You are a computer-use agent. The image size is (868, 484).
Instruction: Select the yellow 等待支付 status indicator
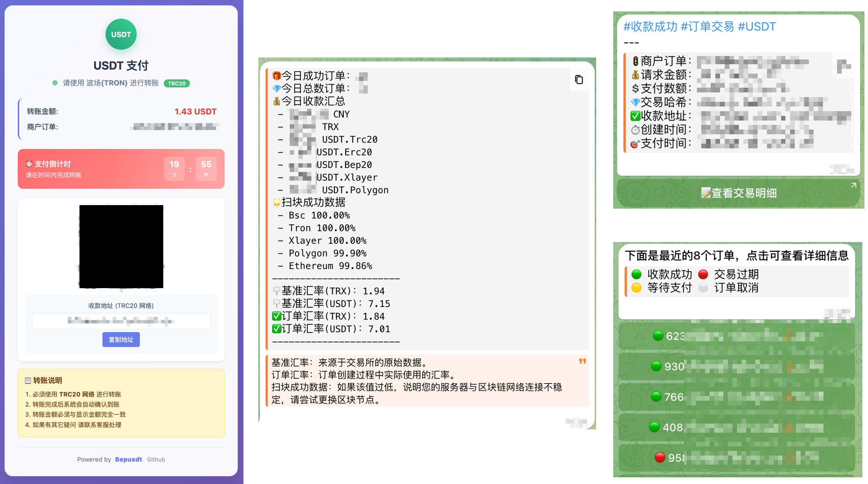coord(636,288)
